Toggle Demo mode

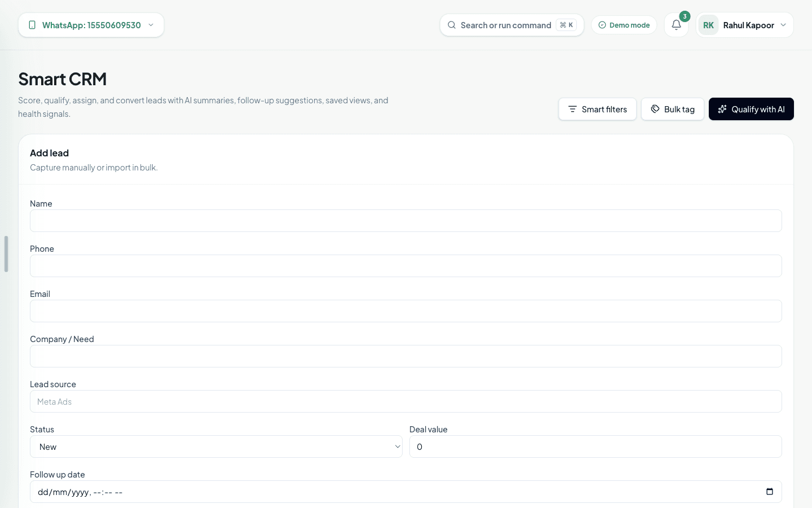[624, 25]
